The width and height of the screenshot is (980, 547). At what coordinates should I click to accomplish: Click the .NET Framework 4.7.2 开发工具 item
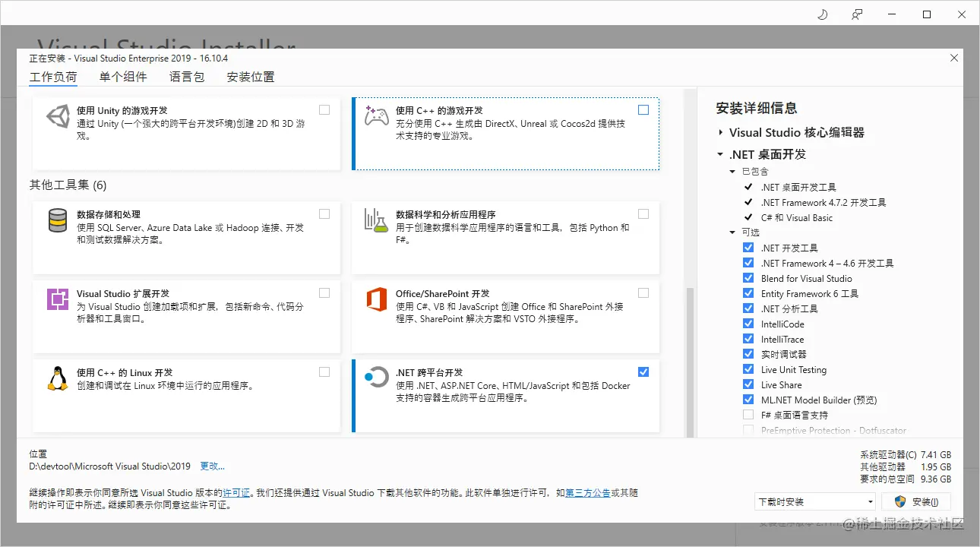click(x=824, y=202)
